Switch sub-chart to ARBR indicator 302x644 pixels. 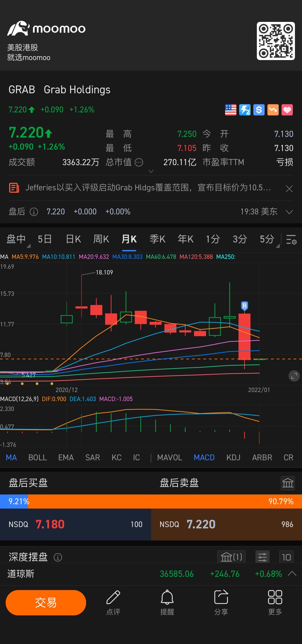pos(262,457)
